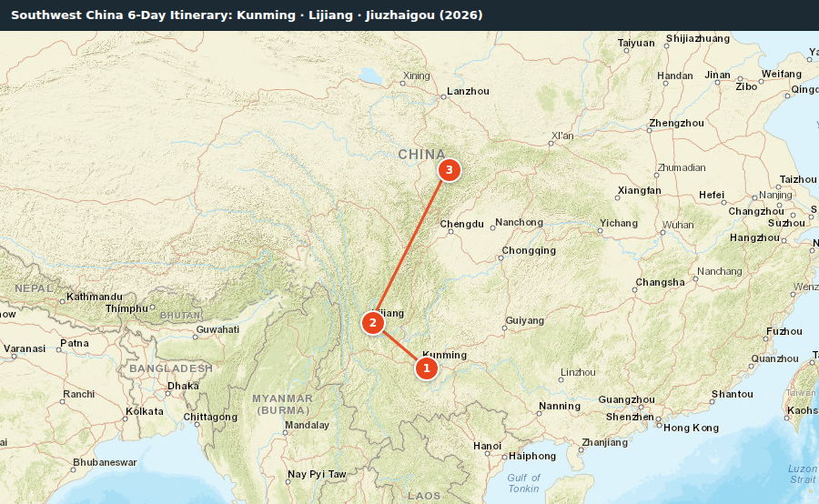Click the Ranchi city label
819x504 pixels.
pos(79,394)
